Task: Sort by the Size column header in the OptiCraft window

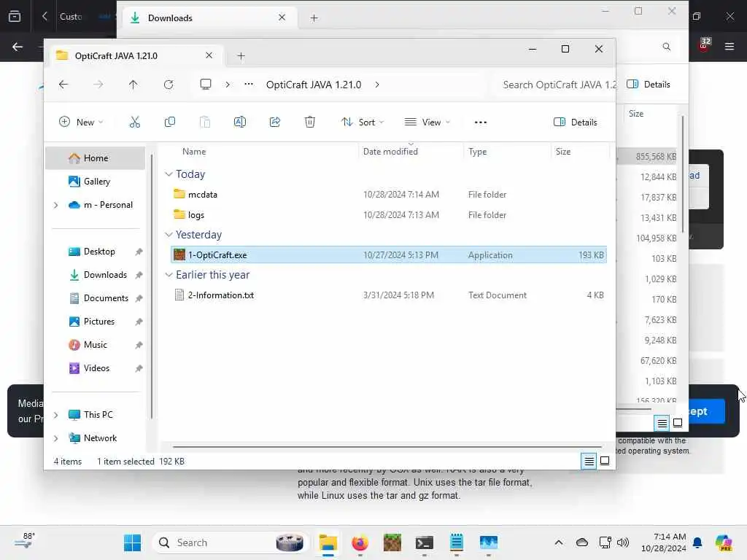Action: click(x=580, y=152)
